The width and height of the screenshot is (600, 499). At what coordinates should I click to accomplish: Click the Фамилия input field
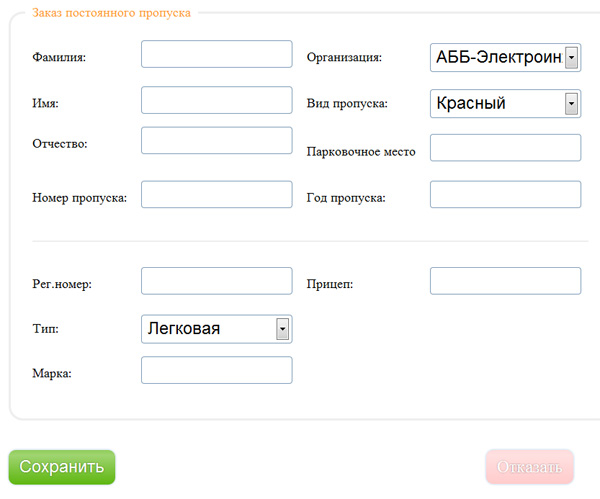(x=216, y=54)
